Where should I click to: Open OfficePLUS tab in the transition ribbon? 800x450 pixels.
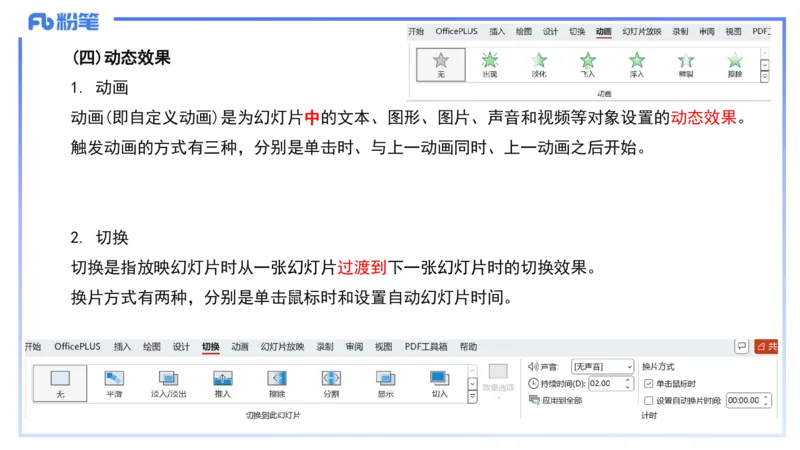[x=78, y=347]
